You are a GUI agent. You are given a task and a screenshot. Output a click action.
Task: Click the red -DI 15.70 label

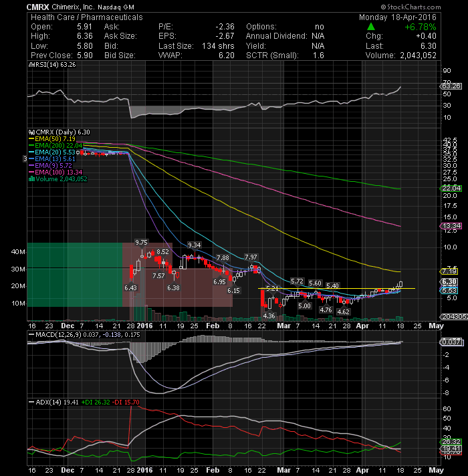(126, 402)
